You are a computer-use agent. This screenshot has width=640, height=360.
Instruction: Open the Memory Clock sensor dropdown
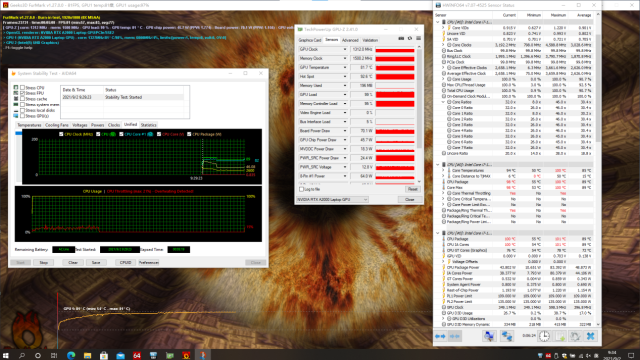[345, 58]
